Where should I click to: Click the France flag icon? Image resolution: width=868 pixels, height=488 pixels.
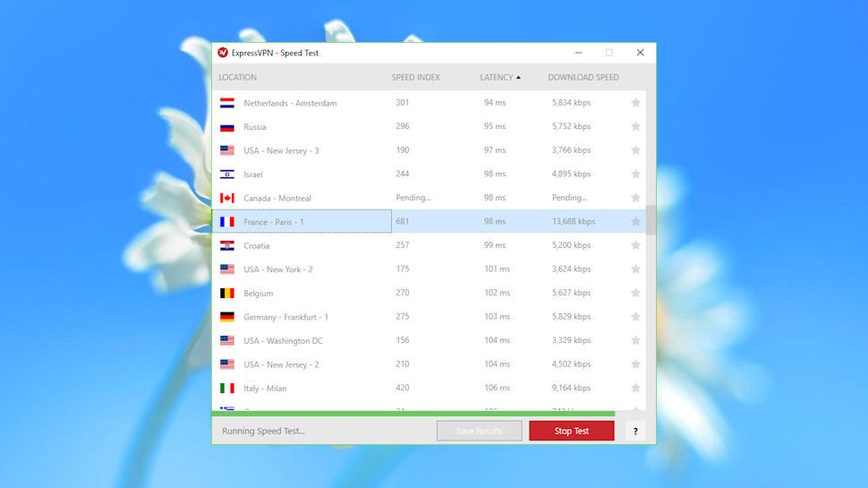[227, 221]
